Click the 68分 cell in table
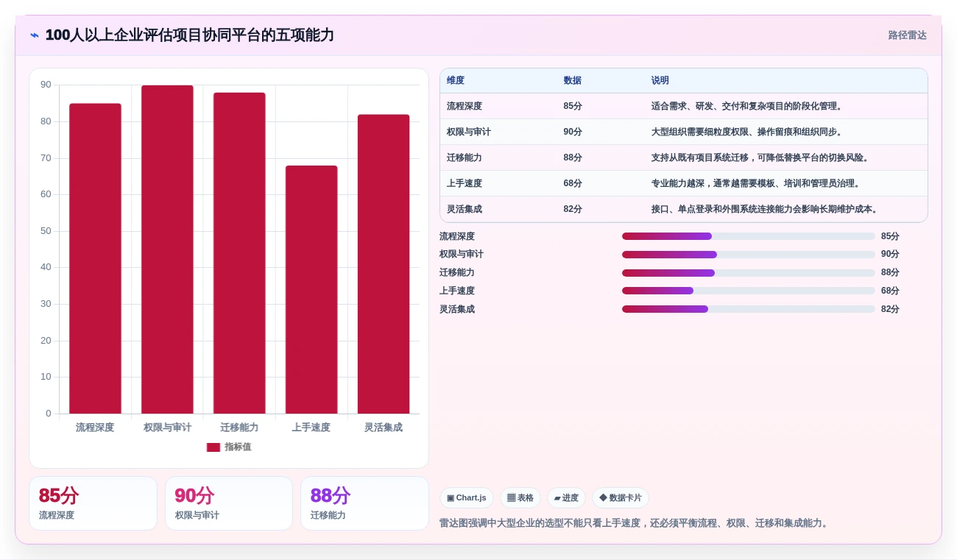 coord(573,184)
